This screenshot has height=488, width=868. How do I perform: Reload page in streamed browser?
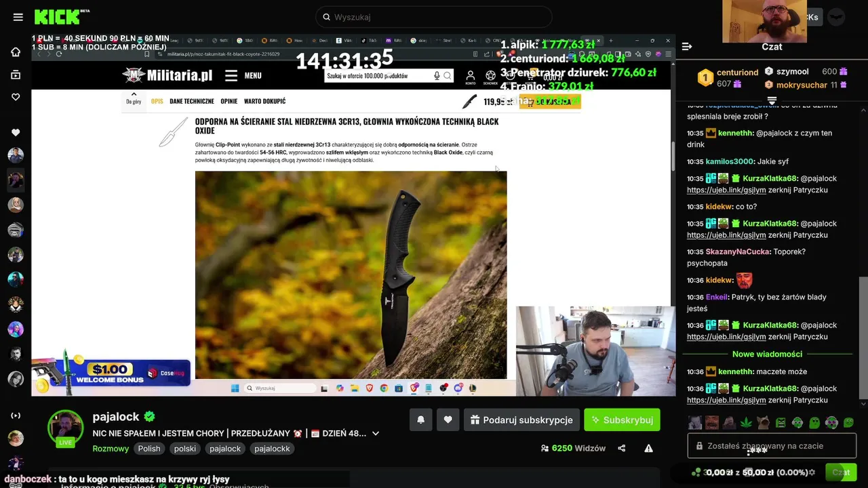click(59, 54)
